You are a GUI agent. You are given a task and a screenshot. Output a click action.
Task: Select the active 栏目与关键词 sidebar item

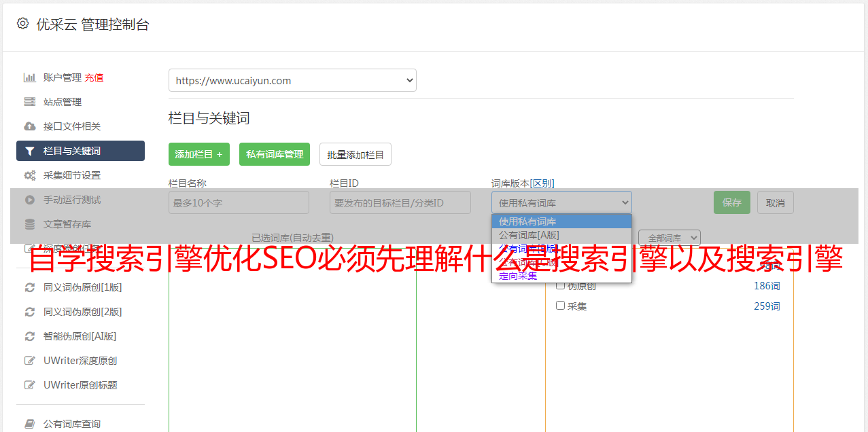[80, 151]
